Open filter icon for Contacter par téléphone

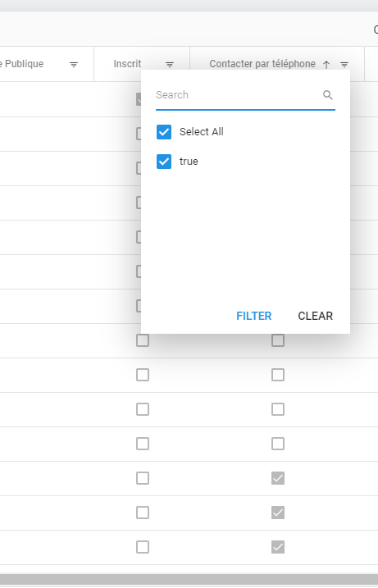tap(344, 65)
